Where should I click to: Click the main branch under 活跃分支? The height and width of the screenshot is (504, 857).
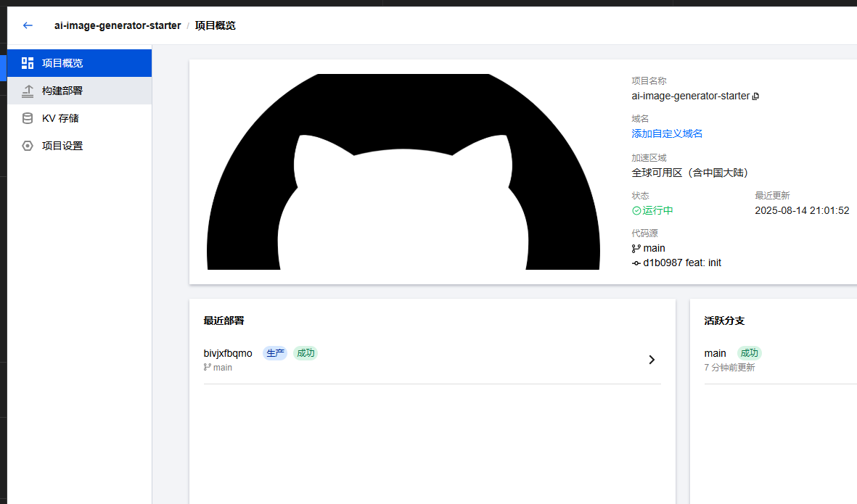click(715, 353)
